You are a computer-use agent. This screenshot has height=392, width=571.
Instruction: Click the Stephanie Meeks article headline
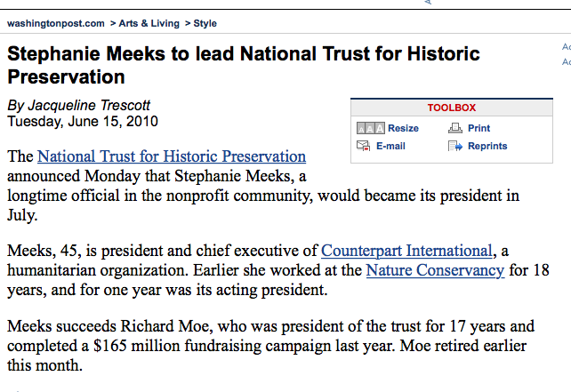click(243, 65)
